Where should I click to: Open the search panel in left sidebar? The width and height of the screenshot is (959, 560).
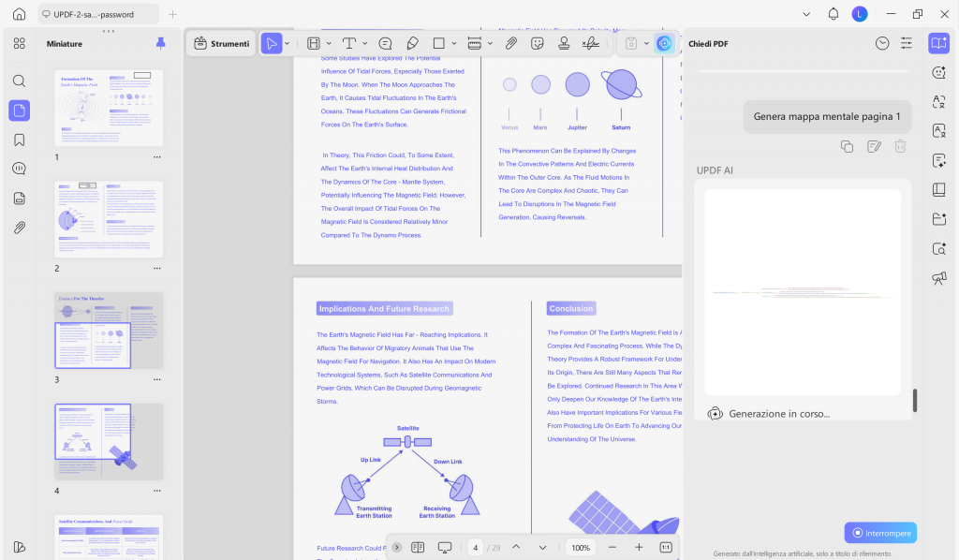point(20,81)
